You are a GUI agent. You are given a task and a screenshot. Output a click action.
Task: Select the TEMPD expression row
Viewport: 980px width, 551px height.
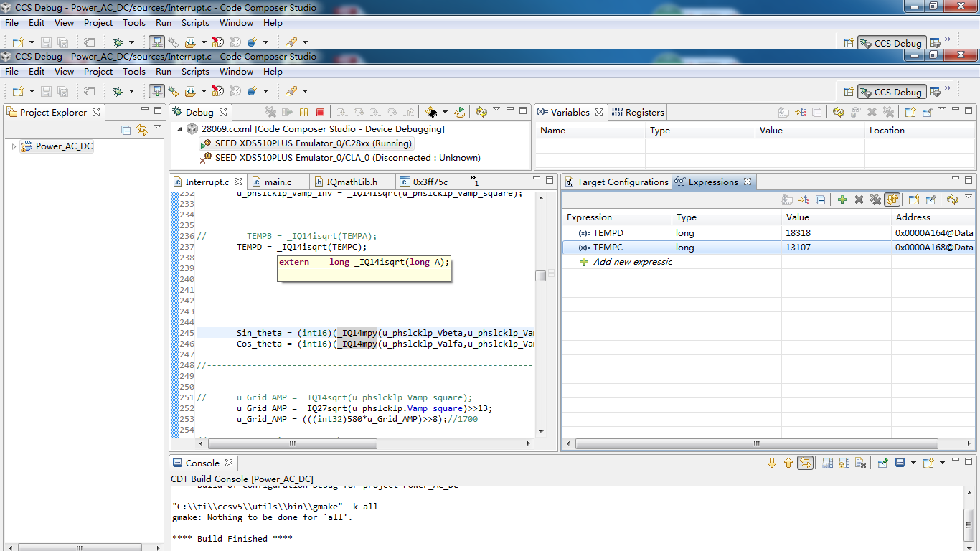pyautogui.click(x=608, y=233)
